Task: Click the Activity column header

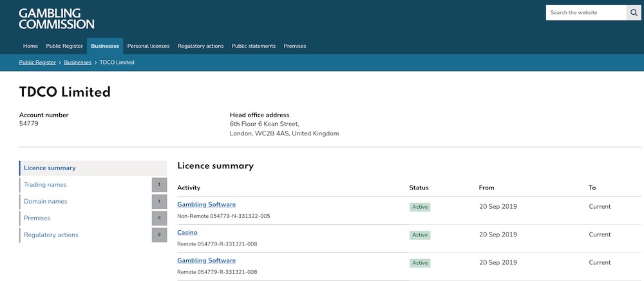Action: (x=189, y=188)
